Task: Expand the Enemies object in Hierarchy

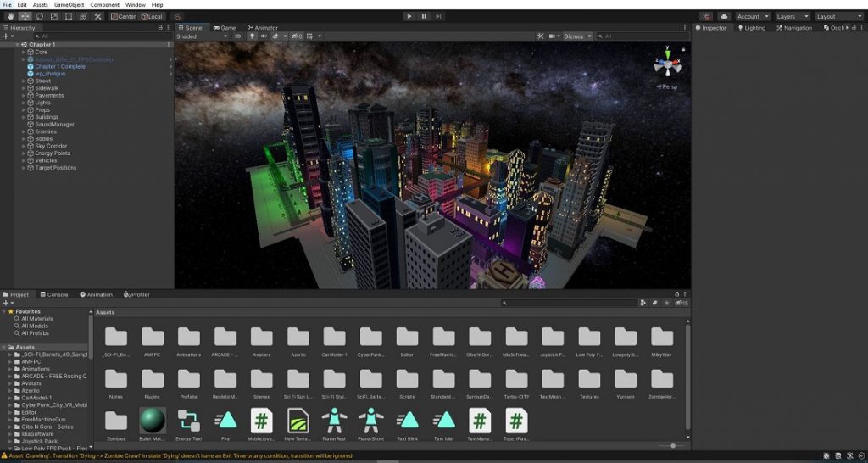Action: 24,131
